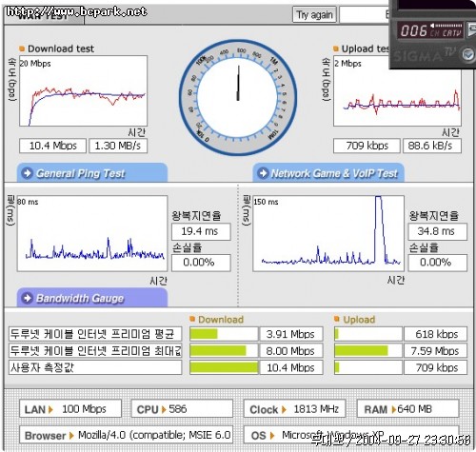
Task: Click the Clock 1813 MHz info box
Action: pos(294,409)
